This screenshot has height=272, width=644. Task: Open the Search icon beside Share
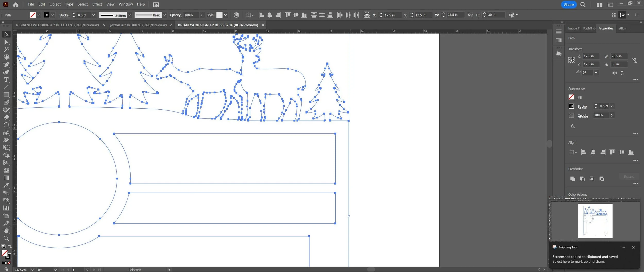(x=583, y=5)
